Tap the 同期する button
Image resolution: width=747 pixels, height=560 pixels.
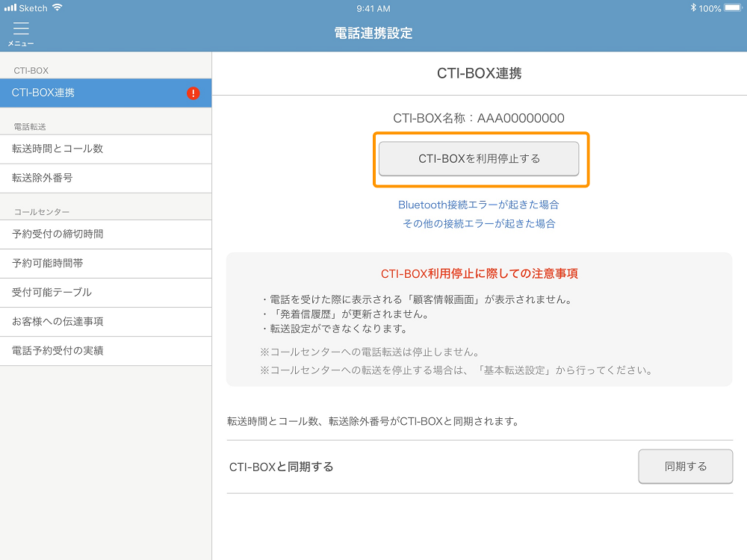point(685,466)
